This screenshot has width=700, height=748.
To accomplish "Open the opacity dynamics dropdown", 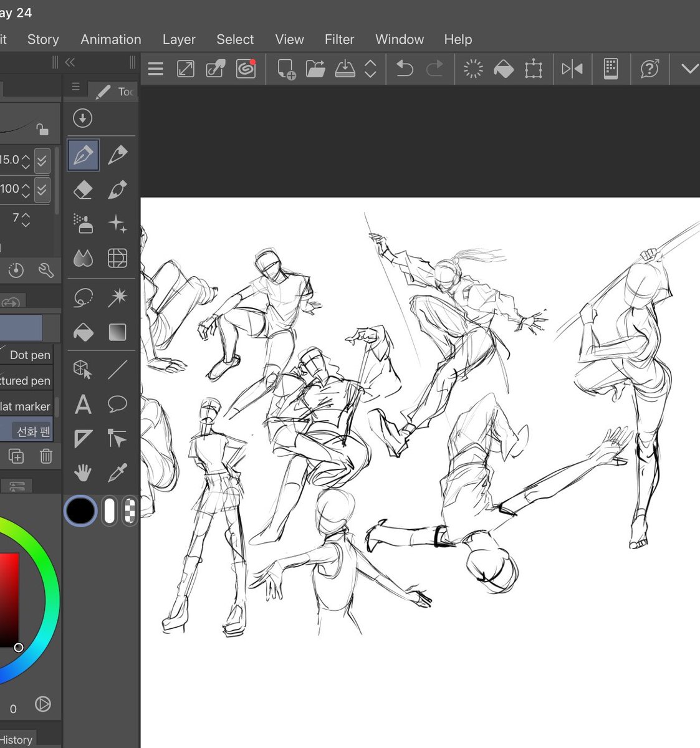I will click(x=42, y=189).
